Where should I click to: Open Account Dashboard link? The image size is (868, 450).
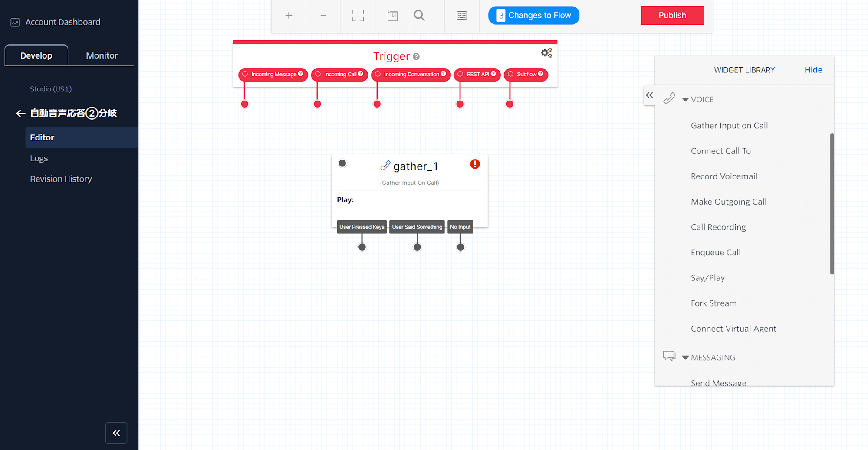[x=63, y=22]
